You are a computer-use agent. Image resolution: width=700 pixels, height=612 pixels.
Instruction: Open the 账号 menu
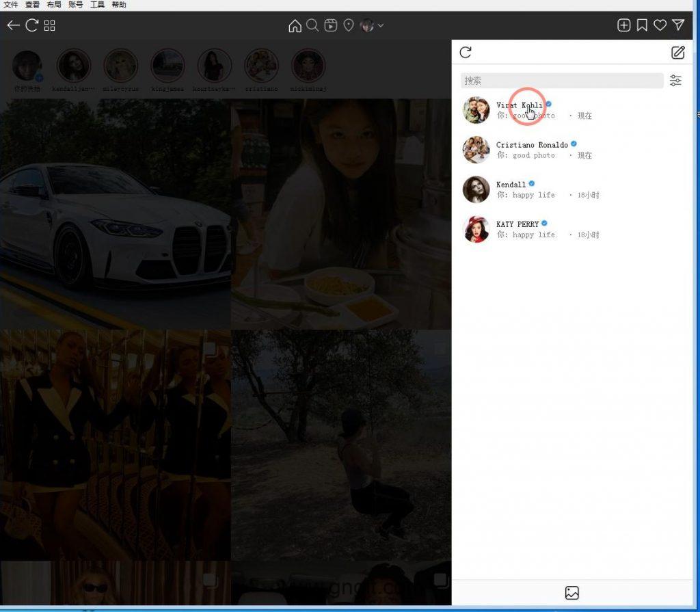pyautogui.click(x=75, y=5)
